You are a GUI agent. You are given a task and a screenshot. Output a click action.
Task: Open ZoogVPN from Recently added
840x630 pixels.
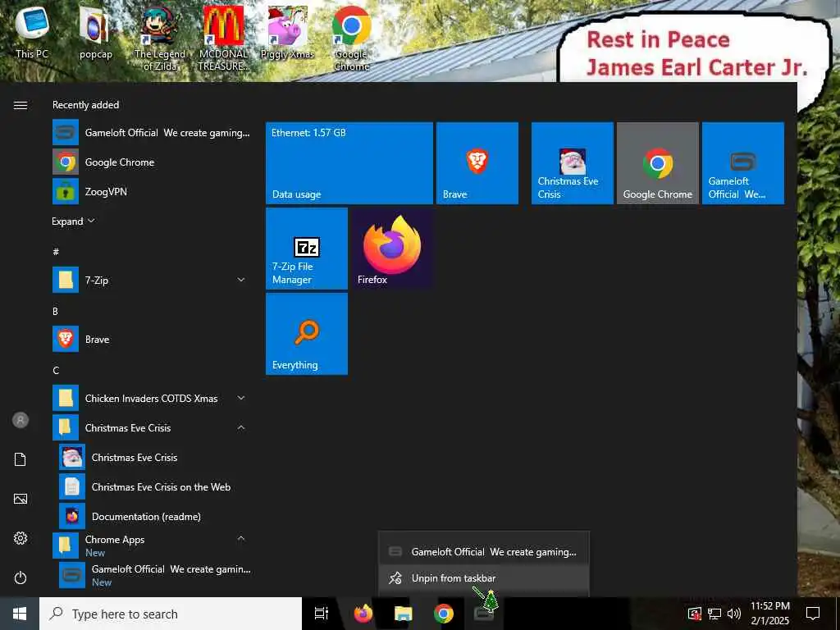pyautogui.click(x=152, y=191)
